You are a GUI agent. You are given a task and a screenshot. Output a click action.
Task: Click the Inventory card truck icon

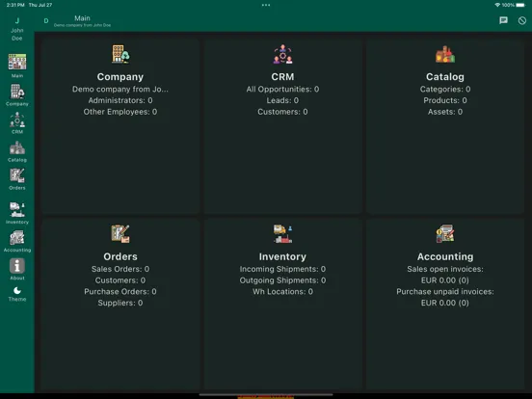(x=282, y=233)
